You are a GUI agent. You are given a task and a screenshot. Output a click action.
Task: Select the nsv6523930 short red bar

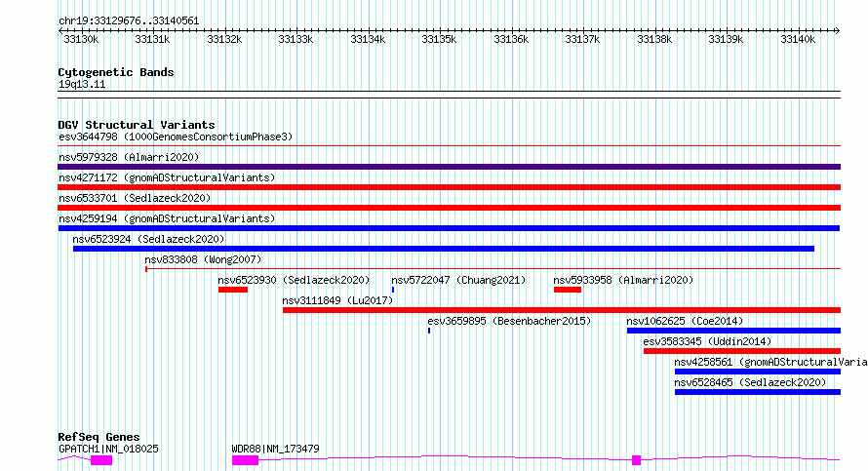click(x=232, y=290)
